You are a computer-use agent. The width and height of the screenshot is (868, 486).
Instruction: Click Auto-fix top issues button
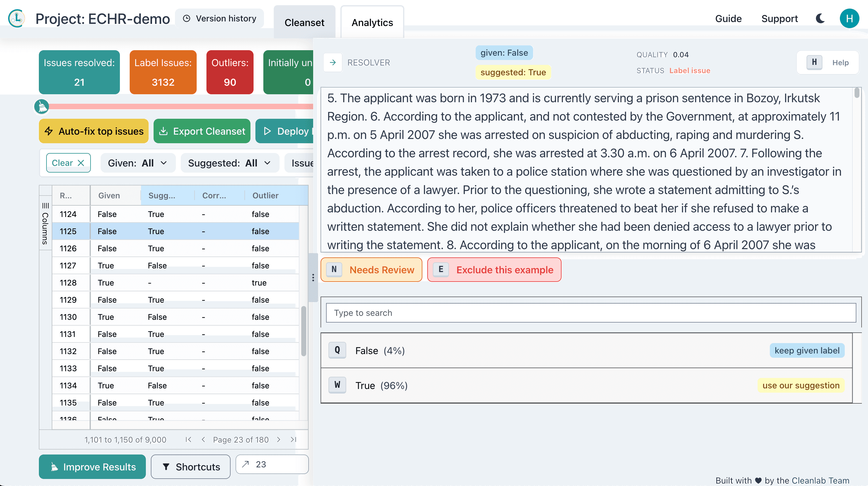coord(94,131)
